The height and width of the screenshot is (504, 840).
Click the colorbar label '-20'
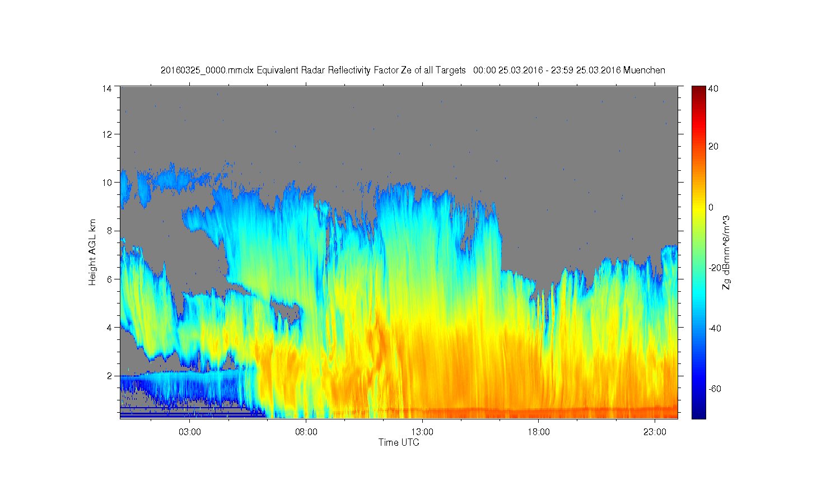(715, 268)
